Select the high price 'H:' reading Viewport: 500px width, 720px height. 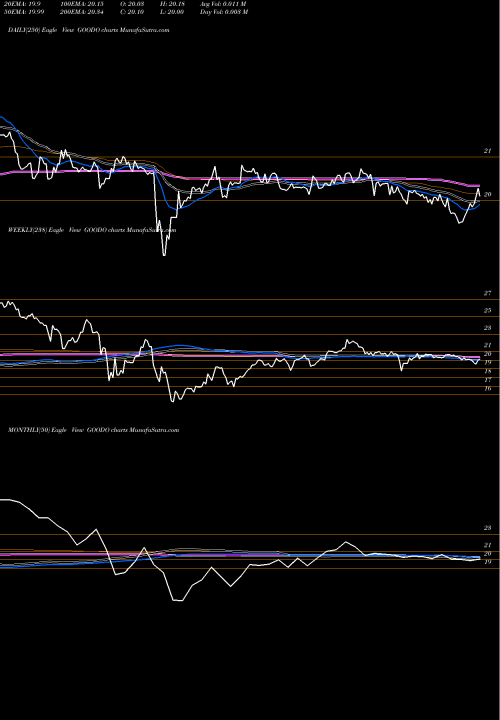[172, 4]
